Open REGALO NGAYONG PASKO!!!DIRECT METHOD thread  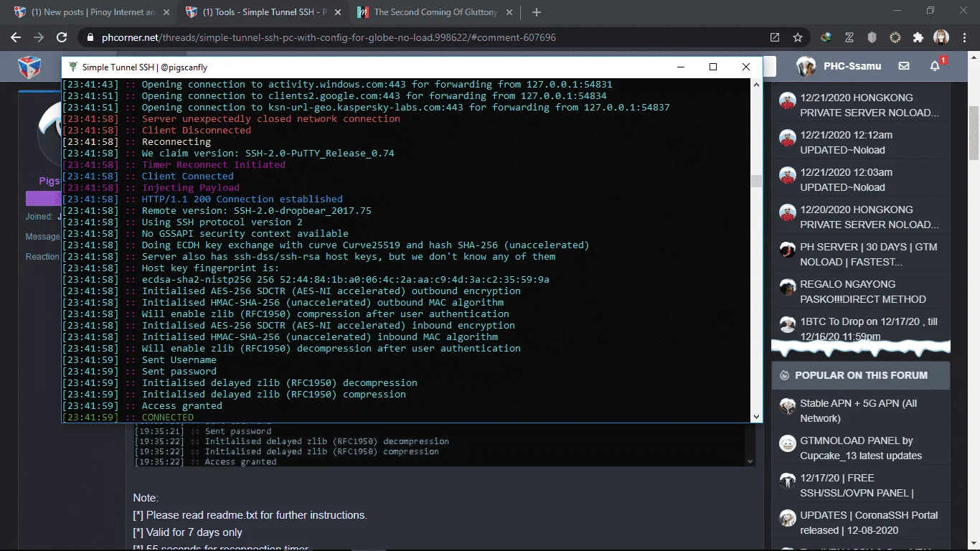[863, 292]
